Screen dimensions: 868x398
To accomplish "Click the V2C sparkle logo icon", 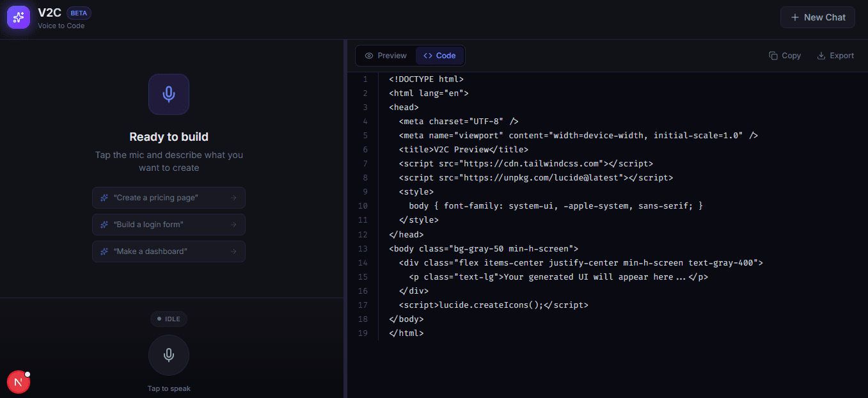I will [x=19, y=17].
